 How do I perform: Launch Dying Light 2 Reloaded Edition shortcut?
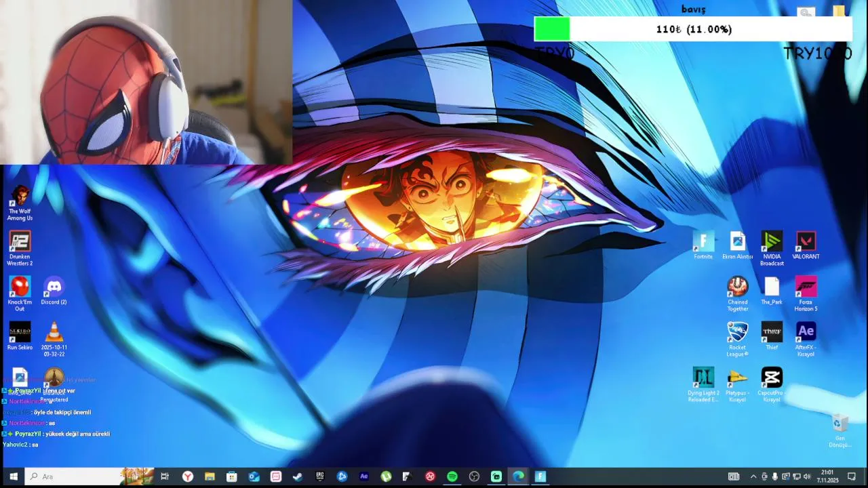(703, 385)
